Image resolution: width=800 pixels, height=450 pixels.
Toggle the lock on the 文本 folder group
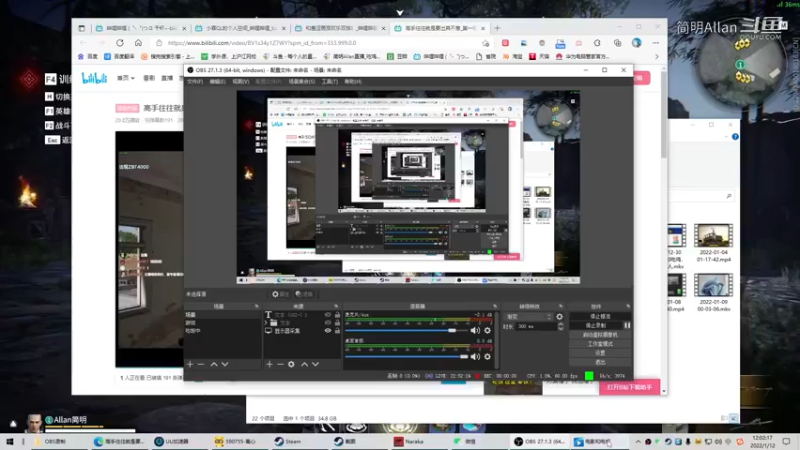coord(337,322)
